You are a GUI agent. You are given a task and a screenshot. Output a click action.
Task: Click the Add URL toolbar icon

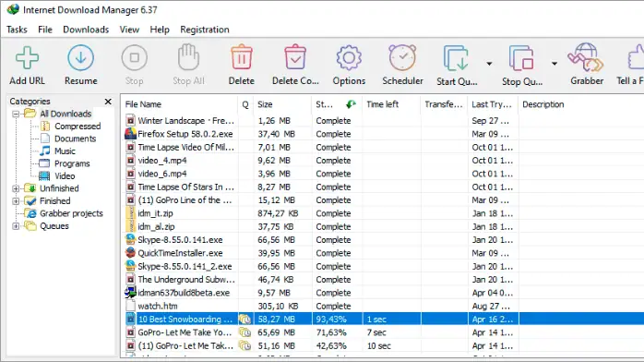(27, 58)
